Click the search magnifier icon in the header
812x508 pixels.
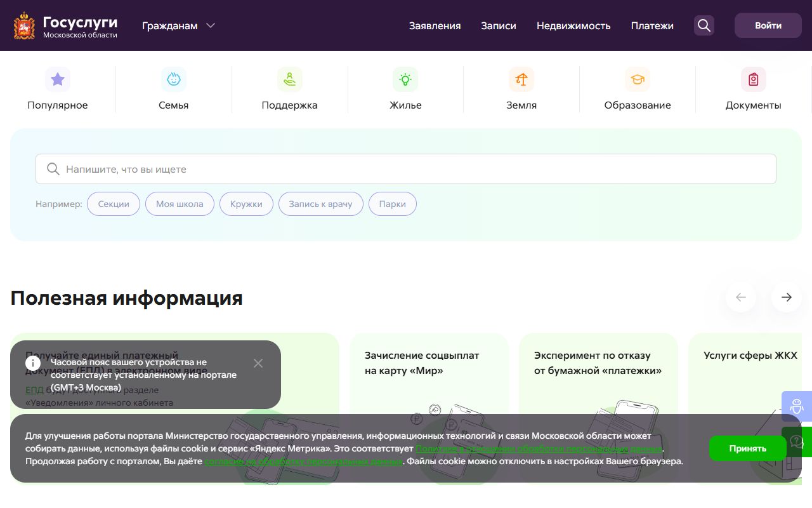coord(704,25)
